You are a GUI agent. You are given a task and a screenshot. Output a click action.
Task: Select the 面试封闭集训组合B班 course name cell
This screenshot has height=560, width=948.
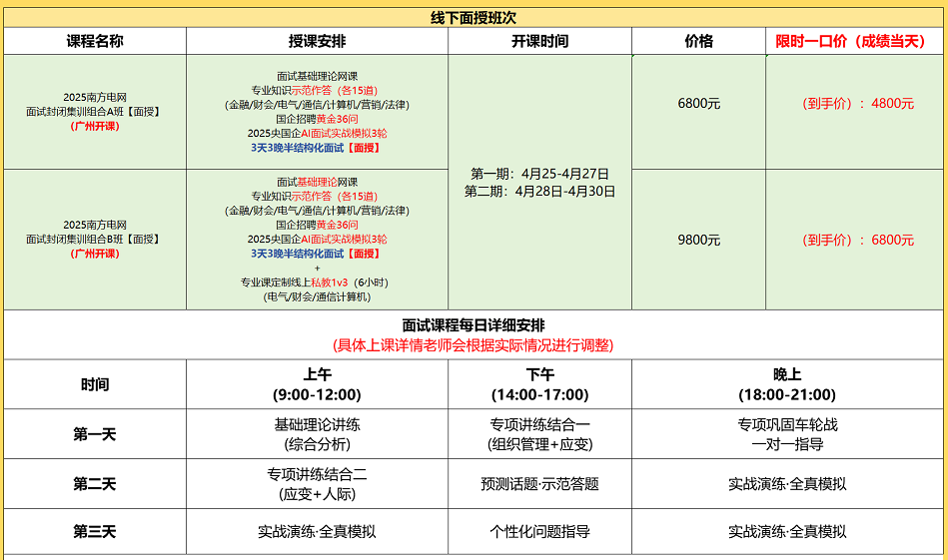click(x=95, y=240)
